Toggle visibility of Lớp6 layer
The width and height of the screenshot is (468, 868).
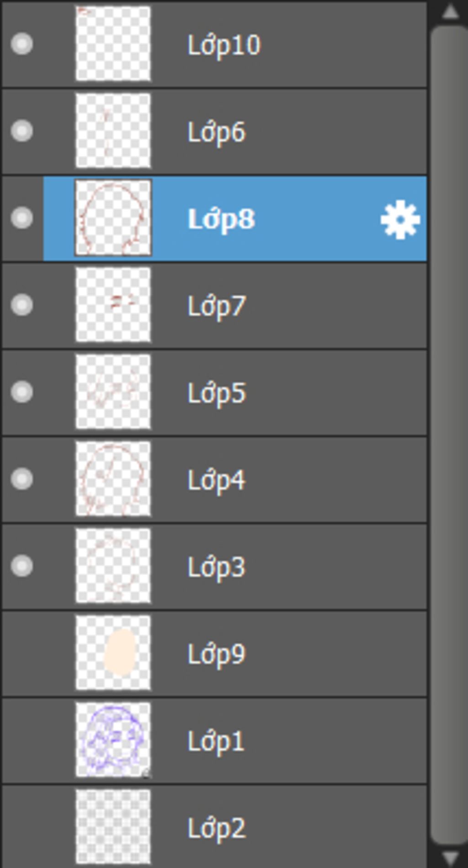click(22, 131)
